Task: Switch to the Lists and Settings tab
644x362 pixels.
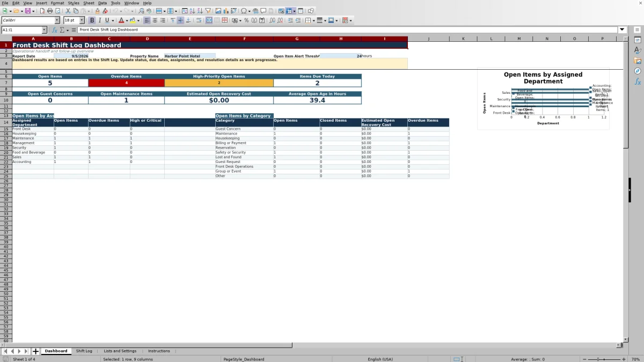Action: tap(120, 351)
